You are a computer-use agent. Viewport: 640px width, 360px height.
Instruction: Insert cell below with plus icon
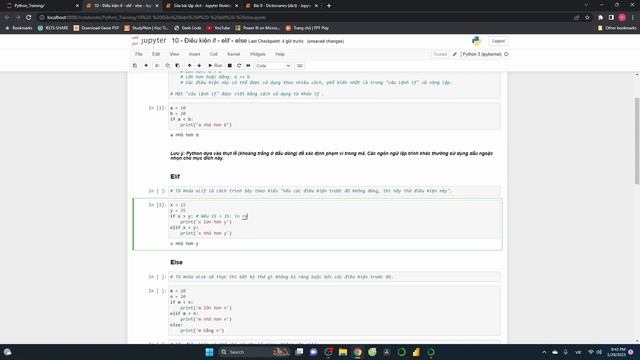coord(146,66)
